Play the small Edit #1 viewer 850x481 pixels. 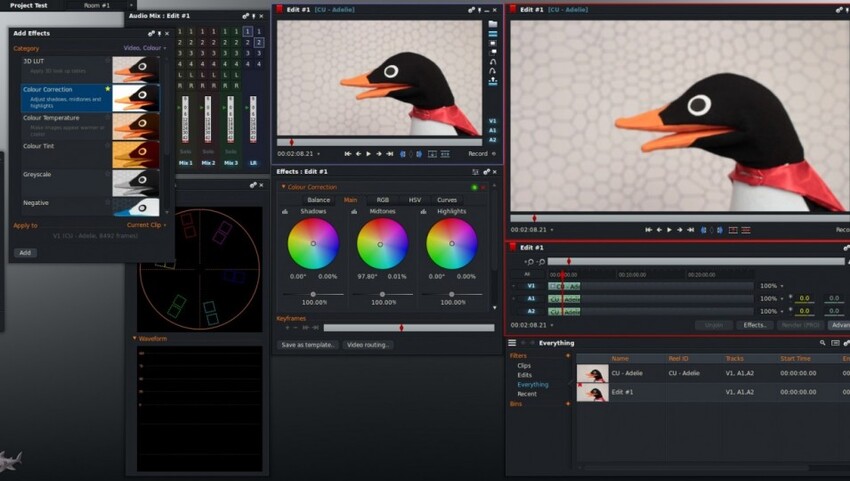point(369,154)
